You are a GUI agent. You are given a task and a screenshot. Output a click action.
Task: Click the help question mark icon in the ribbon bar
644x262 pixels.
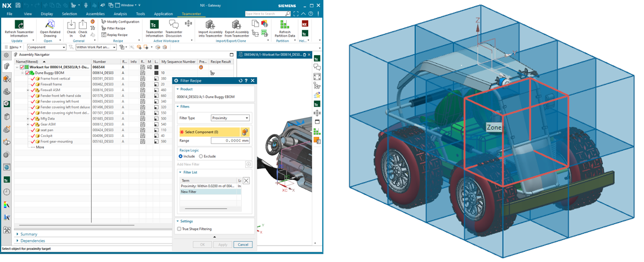click(311, 14)
